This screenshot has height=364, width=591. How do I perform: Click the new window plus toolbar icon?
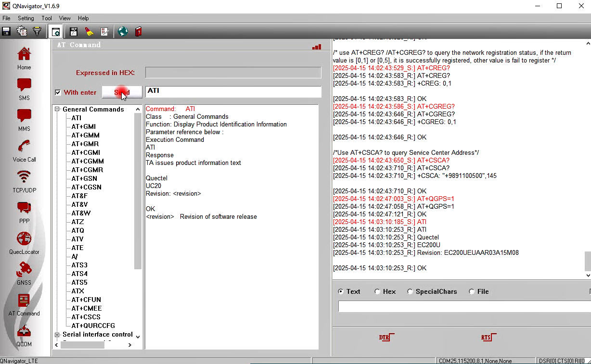coord(56,32)
